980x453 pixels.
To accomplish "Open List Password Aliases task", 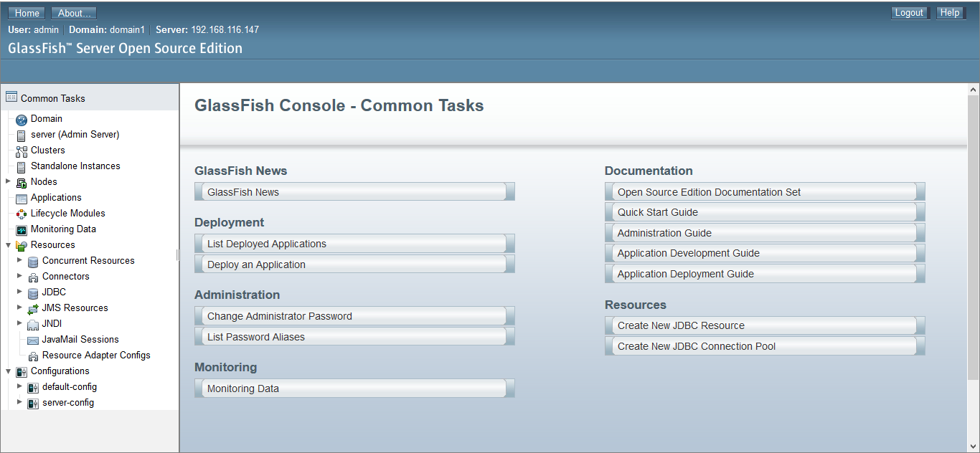I will point(354,337).
